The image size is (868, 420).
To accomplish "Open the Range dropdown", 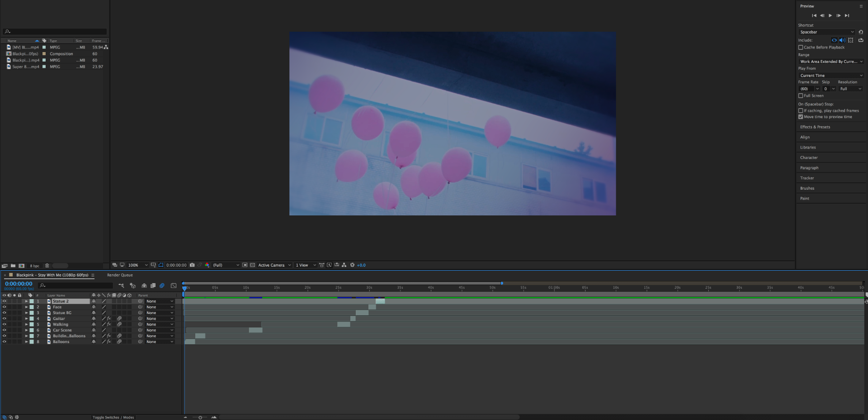I will 831,62.
